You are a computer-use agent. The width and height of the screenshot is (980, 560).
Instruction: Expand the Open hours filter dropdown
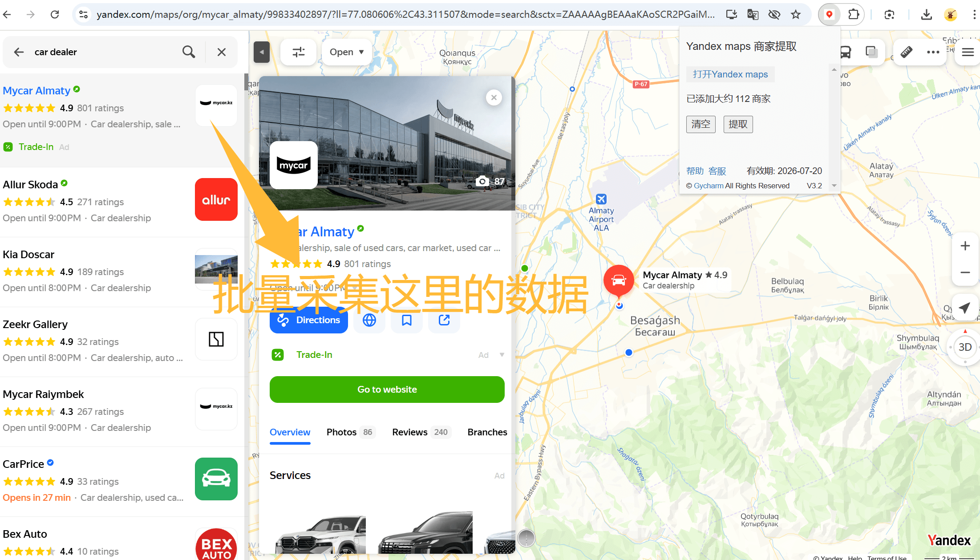346,52
